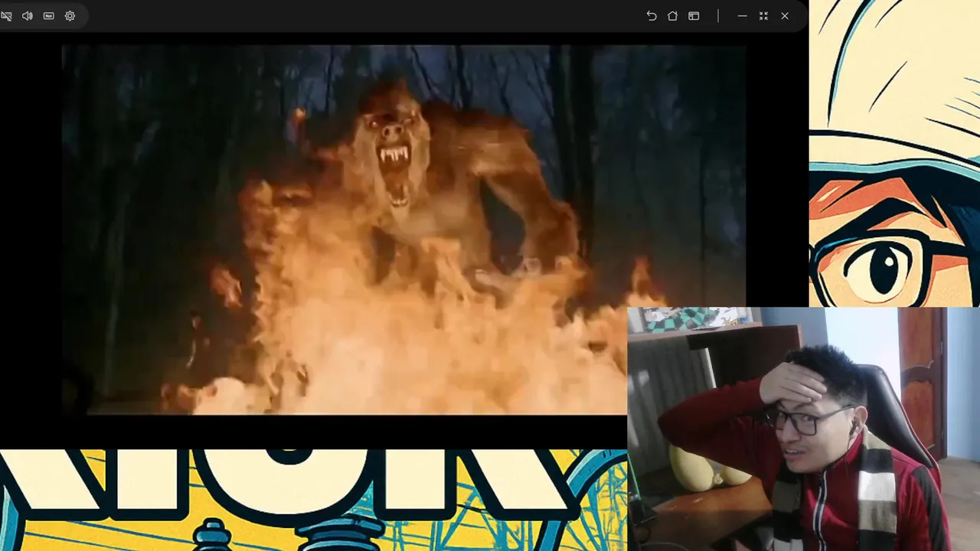Go back using the undo arrow icon
The height and width of the screenshot is (551, 980).
[652, 16]
